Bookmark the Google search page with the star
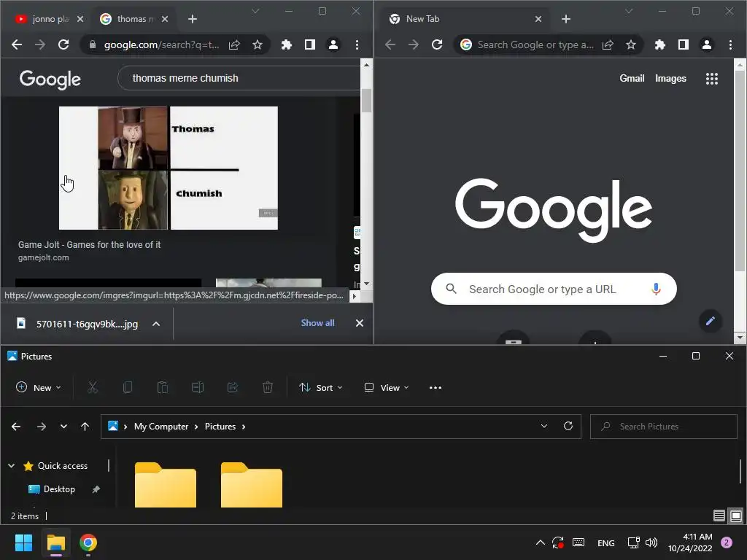Viewport: 747px width, 560px height. tap(258, 44)
